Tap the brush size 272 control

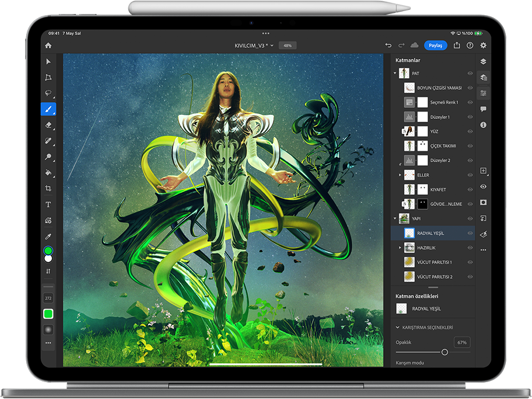pyautogui.click(x=48, y=298)
